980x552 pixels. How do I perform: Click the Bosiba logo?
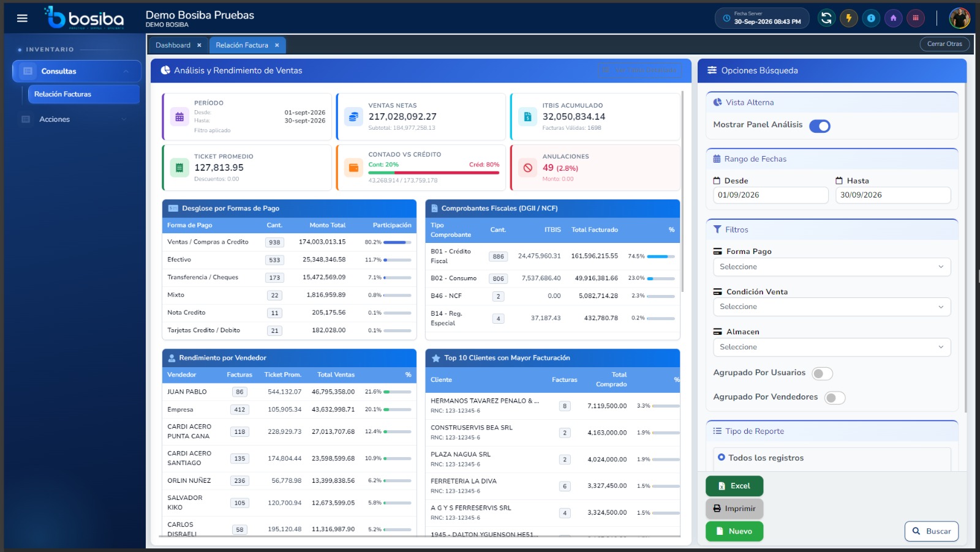tap(84, 18)
